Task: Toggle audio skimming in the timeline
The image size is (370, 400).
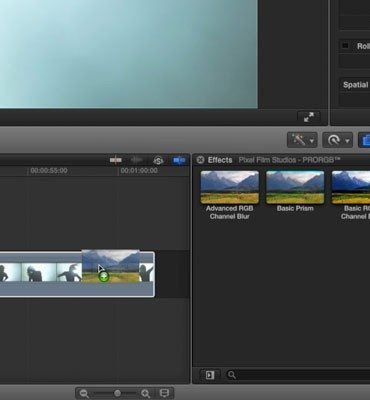Action: (136, 160)
